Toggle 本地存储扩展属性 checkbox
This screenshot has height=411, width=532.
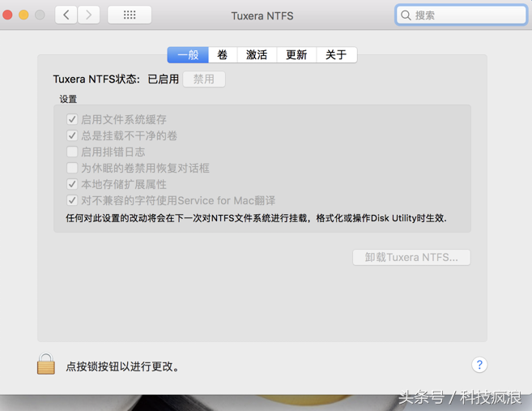point(72,184)
